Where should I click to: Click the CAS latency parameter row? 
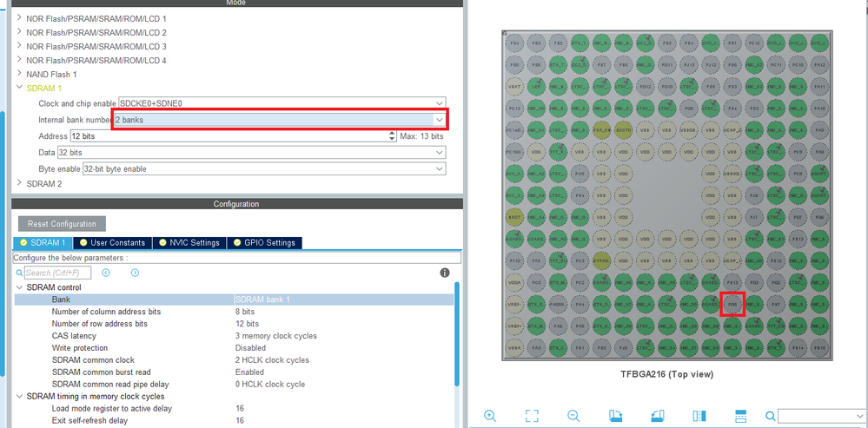234,336
